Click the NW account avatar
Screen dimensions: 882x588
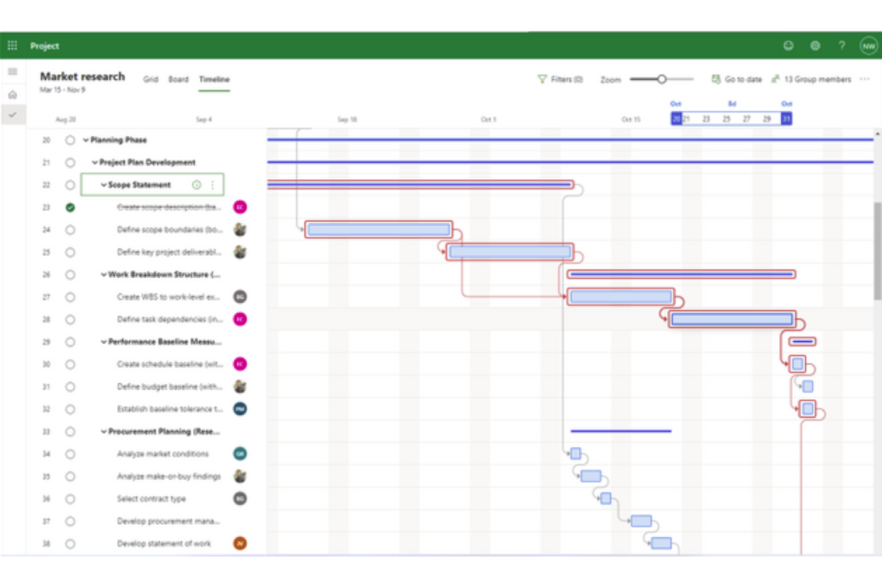[x=868, y=46]
